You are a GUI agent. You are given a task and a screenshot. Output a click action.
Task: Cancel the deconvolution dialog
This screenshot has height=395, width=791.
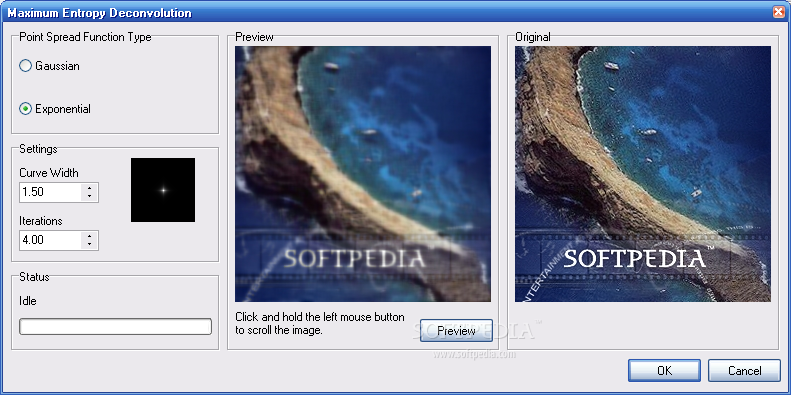point(745,371)
